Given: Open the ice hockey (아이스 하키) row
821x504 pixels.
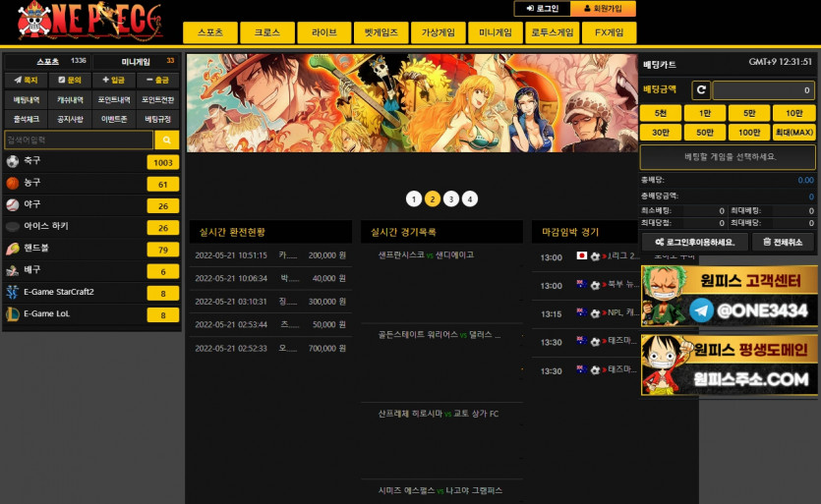Looking at the screenshot, I should 92,227.
